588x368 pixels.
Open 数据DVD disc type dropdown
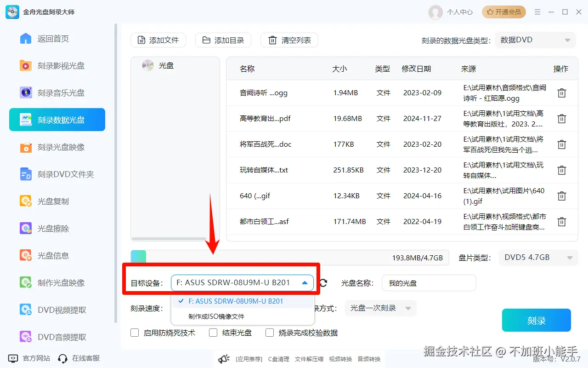pyautogui.click(x=535, y=40)
